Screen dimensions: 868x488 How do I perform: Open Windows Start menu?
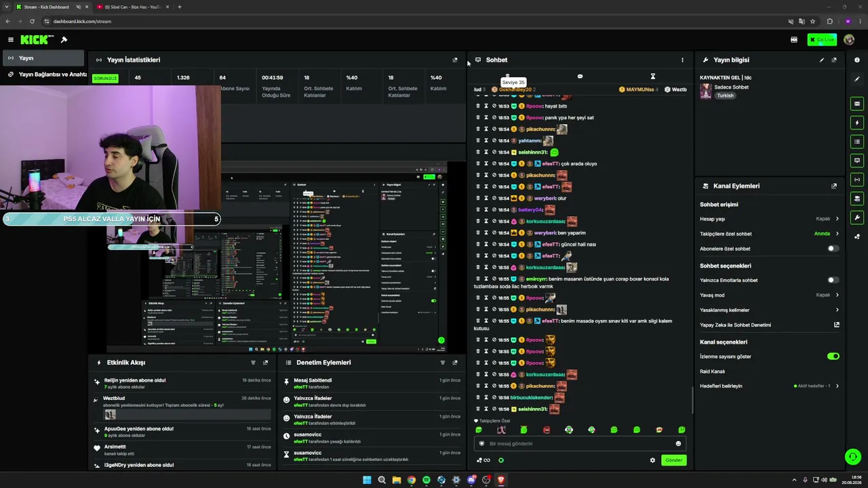(x=367, y=480)
